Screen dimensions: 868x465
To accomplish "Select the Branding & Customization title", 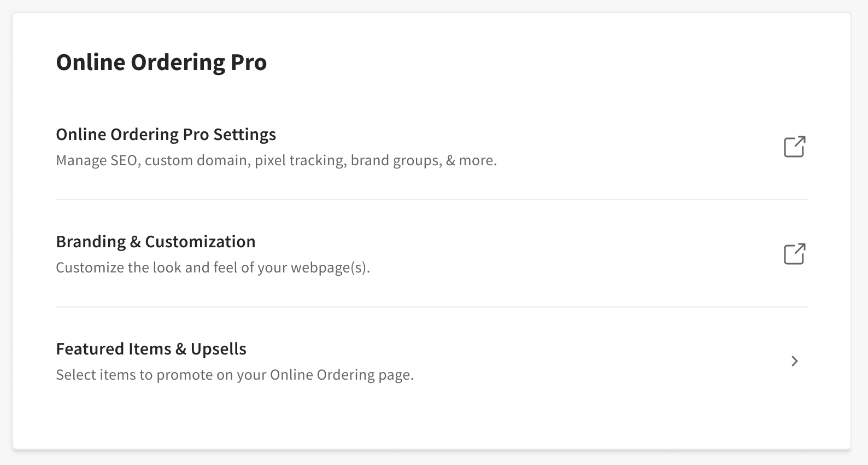I will [x=155, y=242].
